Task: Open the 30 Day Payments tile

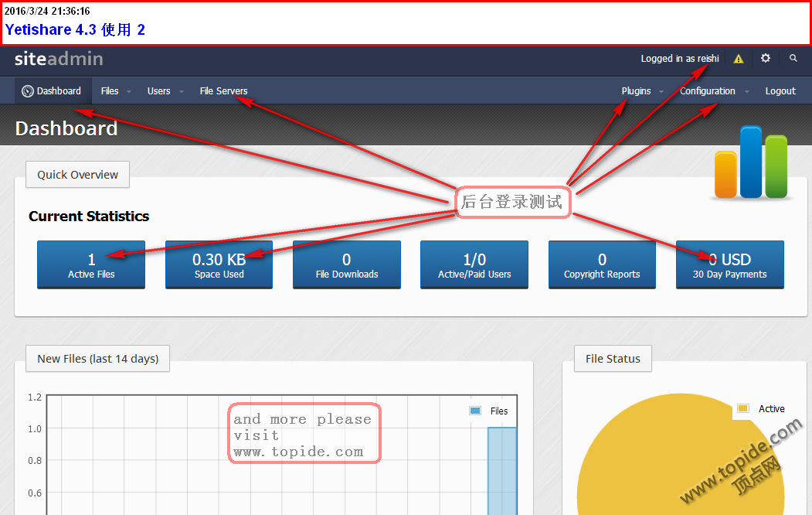Action: tap(730, 264)
